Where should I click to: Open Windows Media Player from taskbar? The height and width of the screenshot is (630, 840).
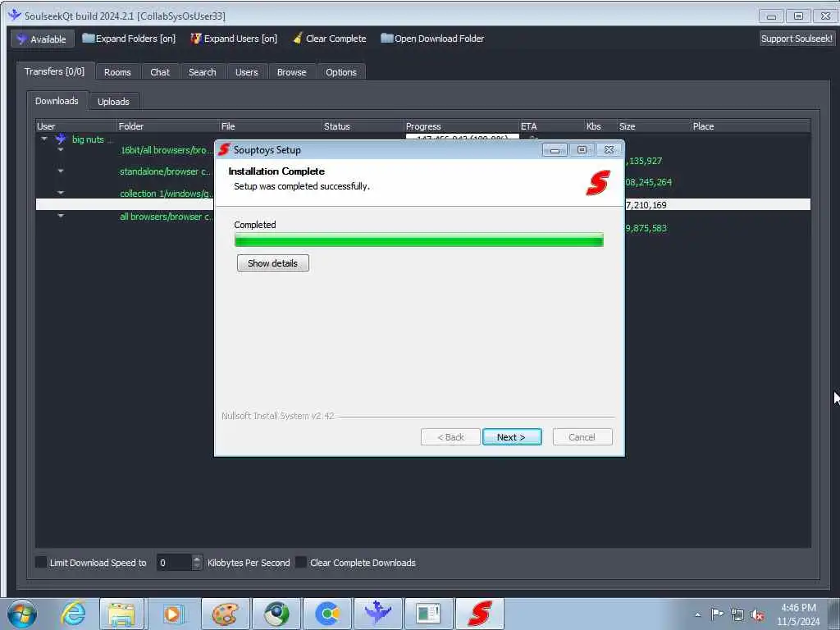(173, 614)
